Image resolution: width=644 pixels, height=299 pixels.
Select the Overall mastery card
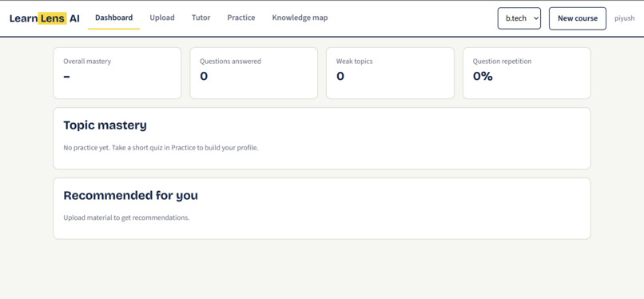tap(117, 73)
